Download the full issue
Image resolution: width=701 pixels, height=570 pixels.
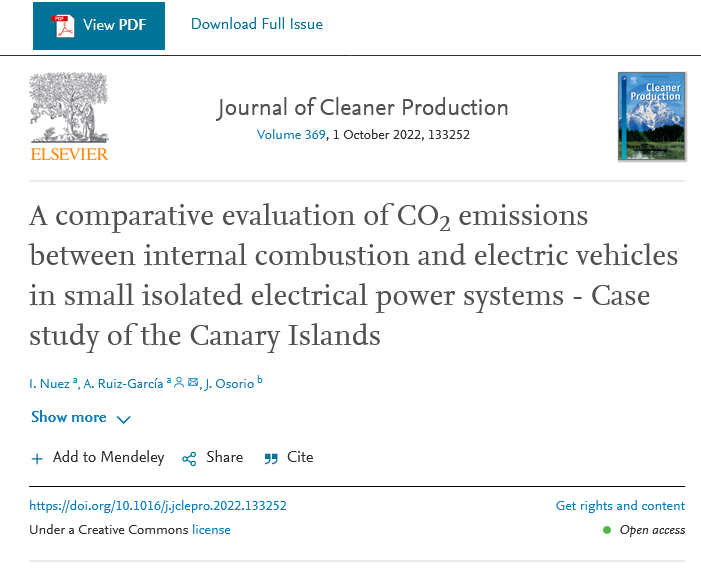(257, 24)
